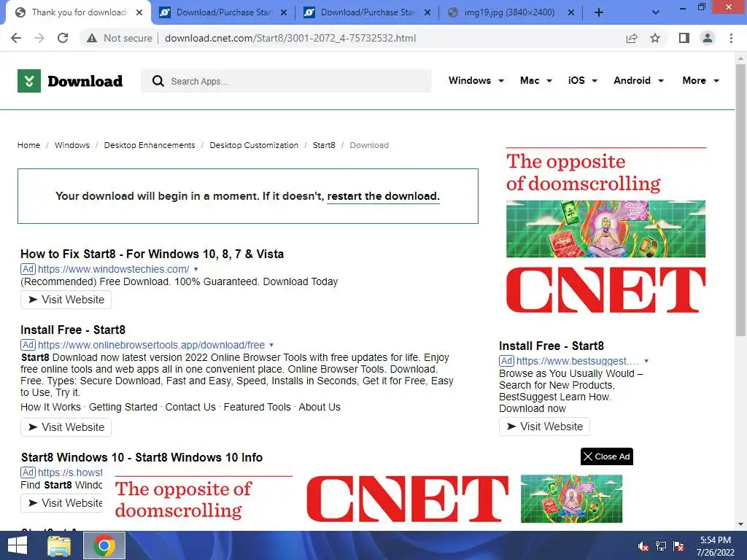Open a new tab with plus button
The height and width of the screenshot is (560, 747).
(x=599, y=13)
